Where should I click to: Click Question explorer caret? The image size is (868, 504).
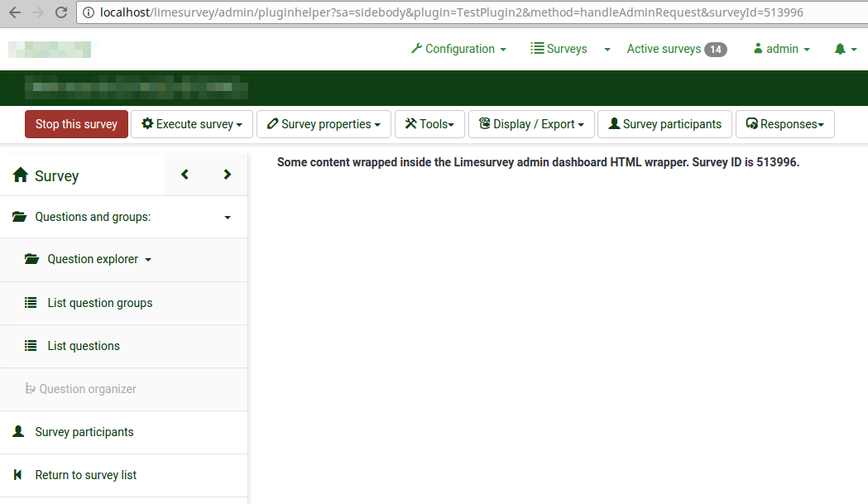tap(148, 260)
